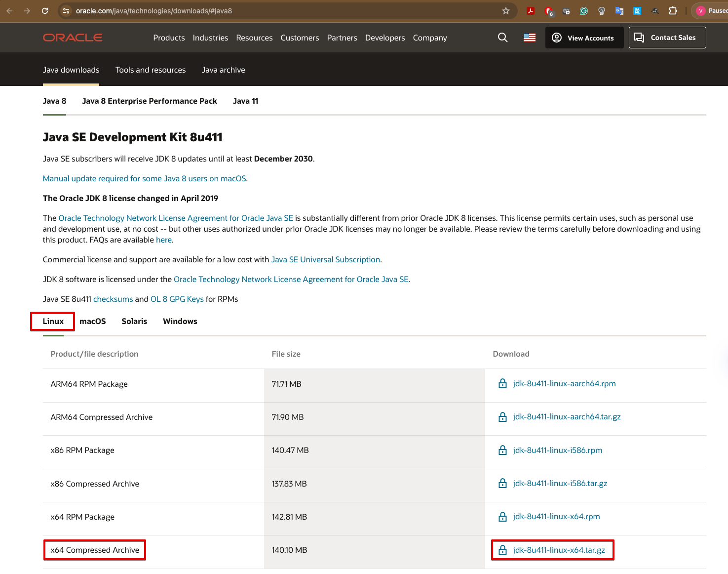This screenshot has width=728, height=574.
Task: Expand the Developers navigation menu
Action: tap(385, 38)
